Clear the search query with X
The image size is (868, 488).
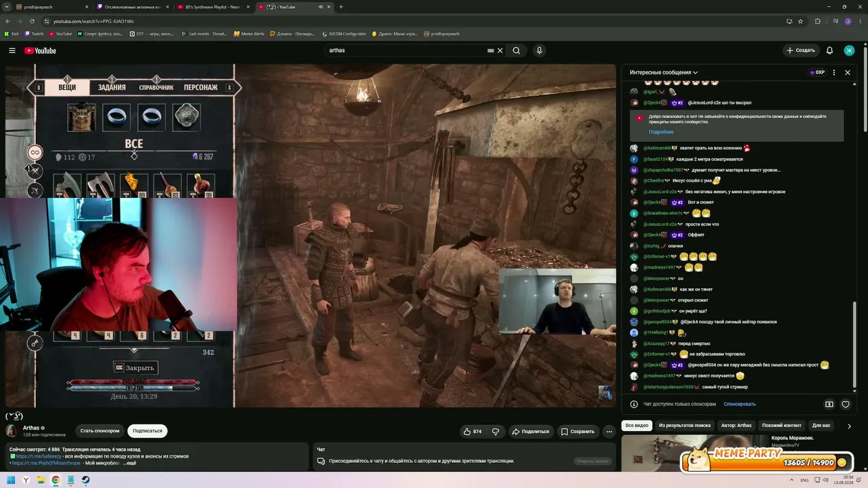(x=500, y=51)
